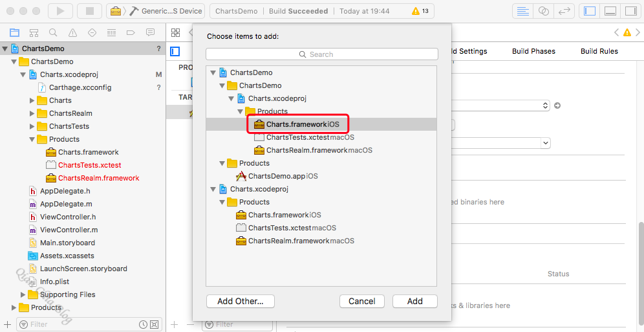
Task: Open the Build Rules tab
Action: click(x=599, y=51)
